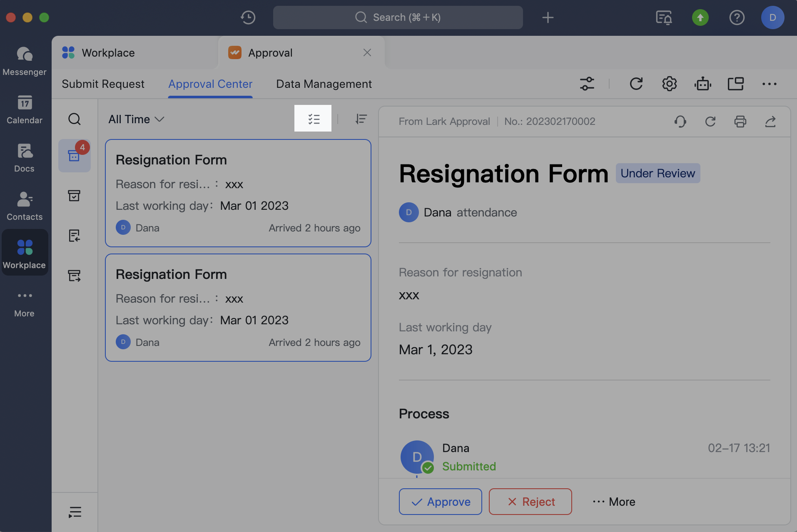Open the received (CC'd) approvals section
Image resolution: width=797 pixels, height=532 pixels.
pos(75,235)
